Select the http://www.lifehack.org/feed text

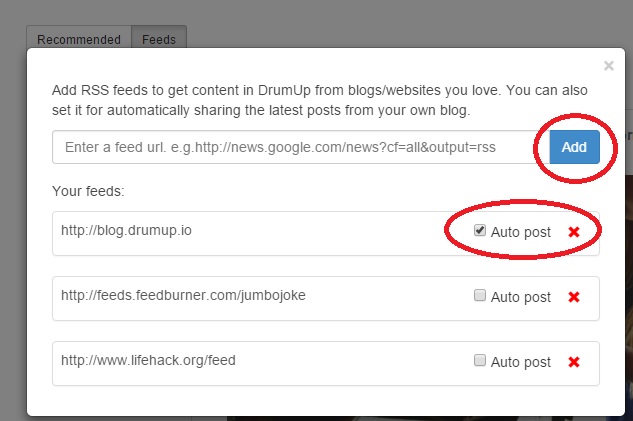(148, 360)
